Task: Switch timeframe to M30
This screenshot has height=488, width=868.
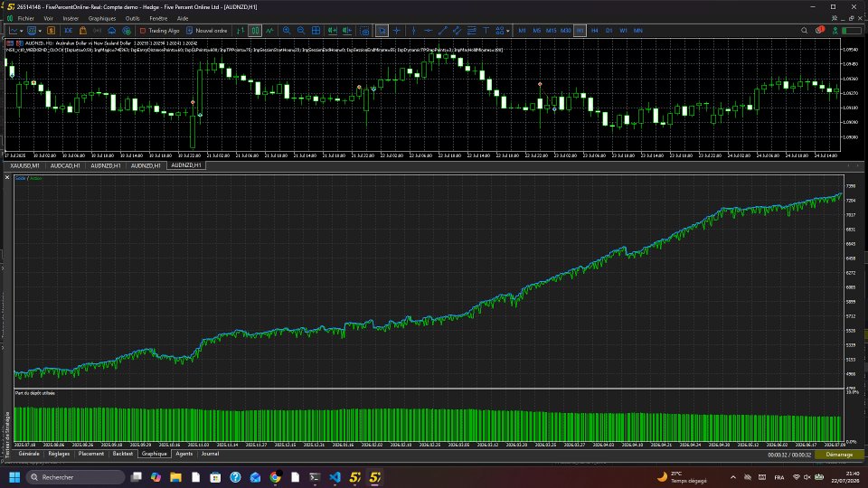Action: [x=565, y=31]
